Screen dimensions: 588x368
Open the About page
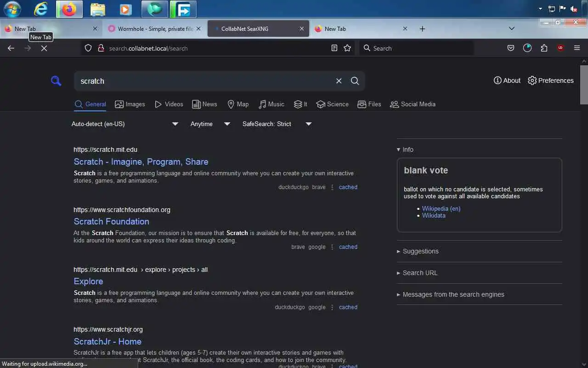point(507,80)
